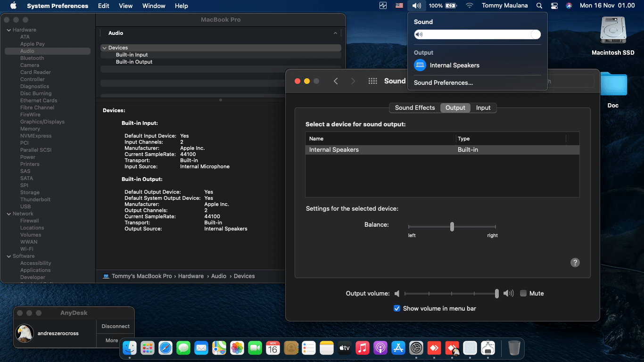Switch to the Sound Effects tab
The width and height of the screenshot is (644, 362).
(x=414, y=107)
